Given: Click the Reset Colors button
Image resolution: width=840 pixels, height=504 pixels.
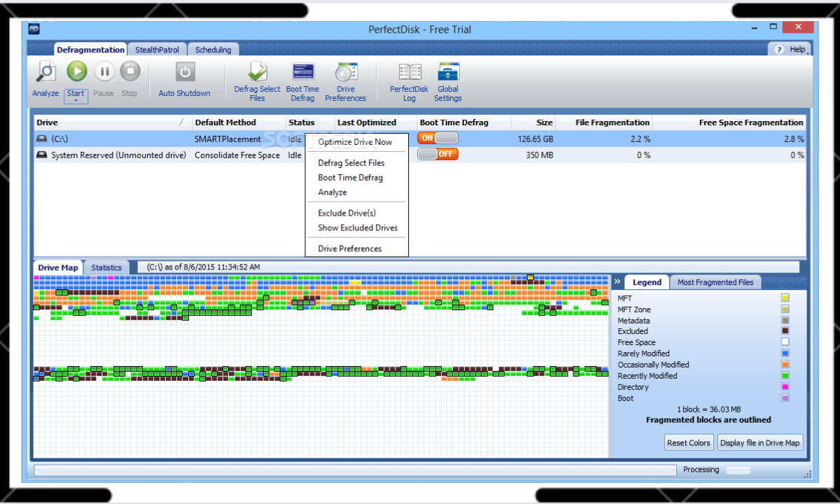Looking at the screenshot, I should tap(688, 442).
